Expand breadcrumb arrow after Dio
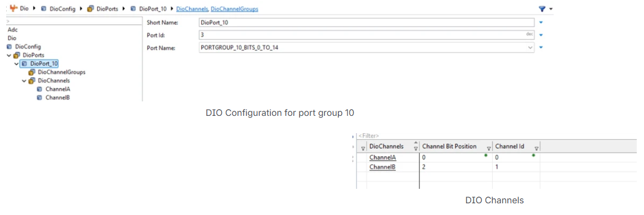The height and width of the screenshot is (215, 644). (x=35, y=8)
